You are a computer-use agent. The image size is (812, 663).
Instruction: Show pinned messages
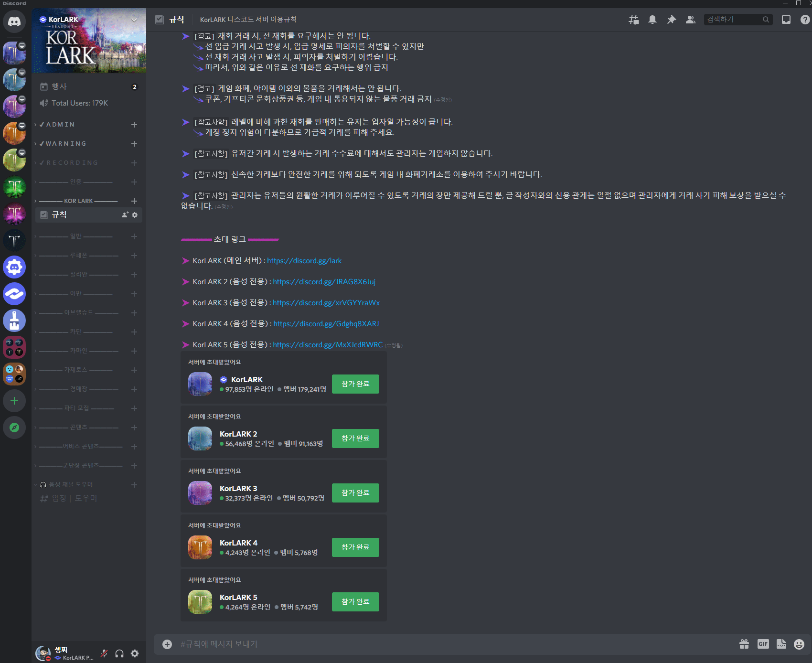(x=671, y=20)
